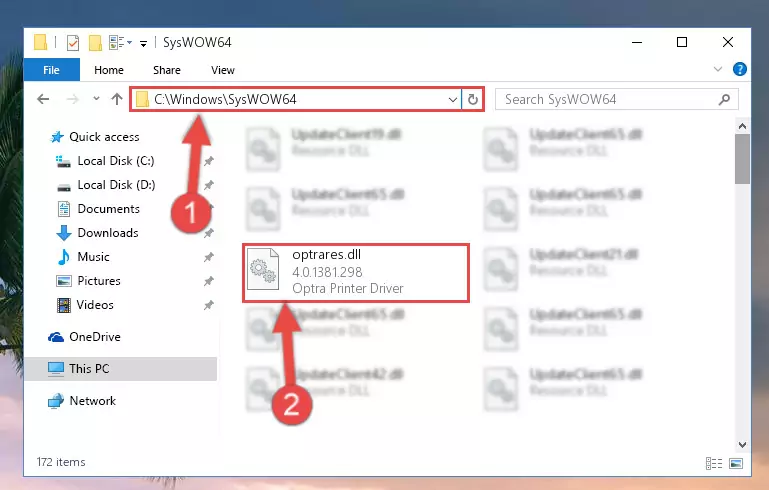Click the pin icon next to Downloads
This screenshot has width=769, height=490.
[208, 233]
